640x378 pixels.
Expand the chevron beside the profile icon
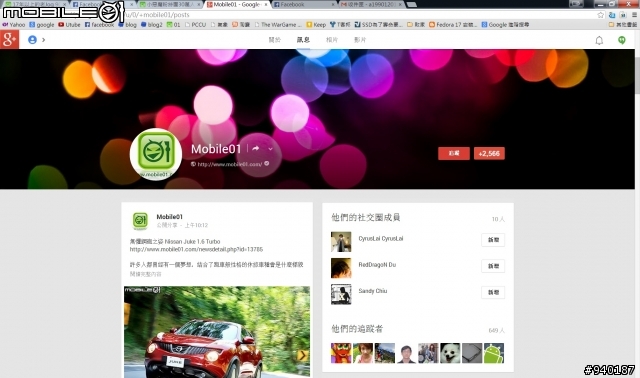tap(43, 40)
